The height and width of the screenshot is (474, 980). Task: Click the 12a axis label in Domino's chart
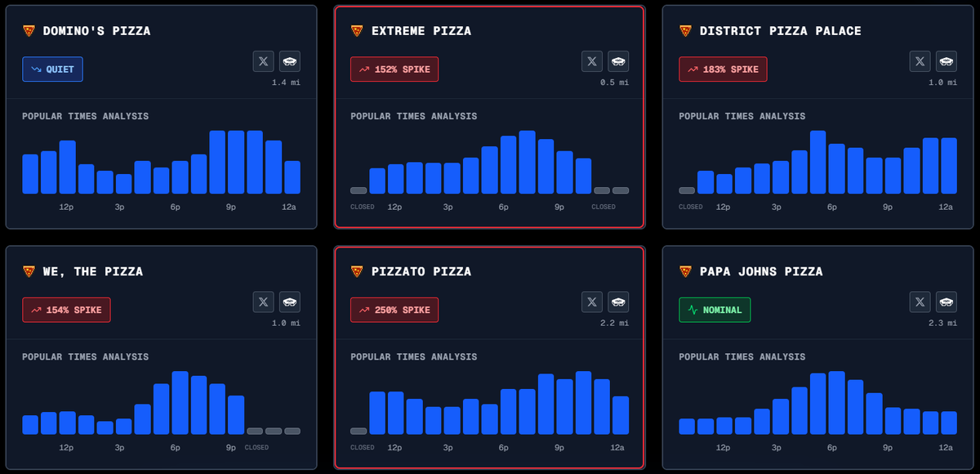click(289, 207)
